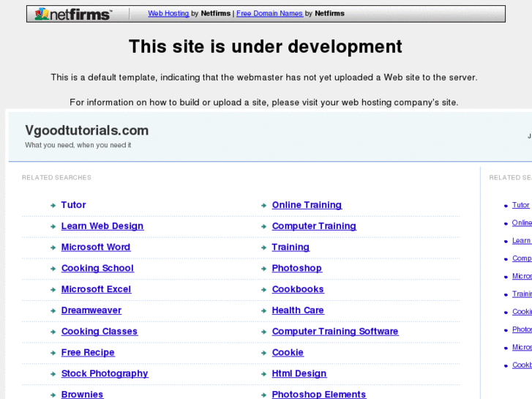Click the arrow icon beside Health Care
Image resolution: width=532 pixels, height=399 pixels.
[264, 310]
